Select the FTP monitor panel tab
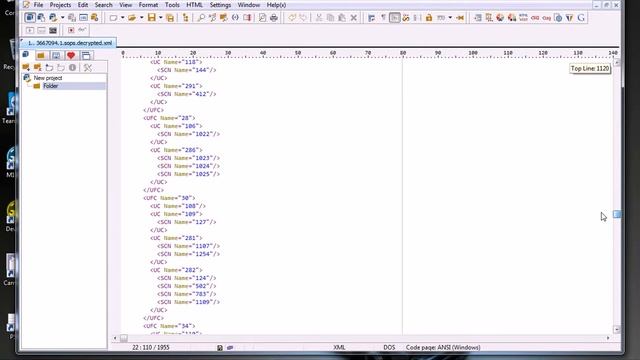Screen dimensions: 640x360 [x=56, y=56]
